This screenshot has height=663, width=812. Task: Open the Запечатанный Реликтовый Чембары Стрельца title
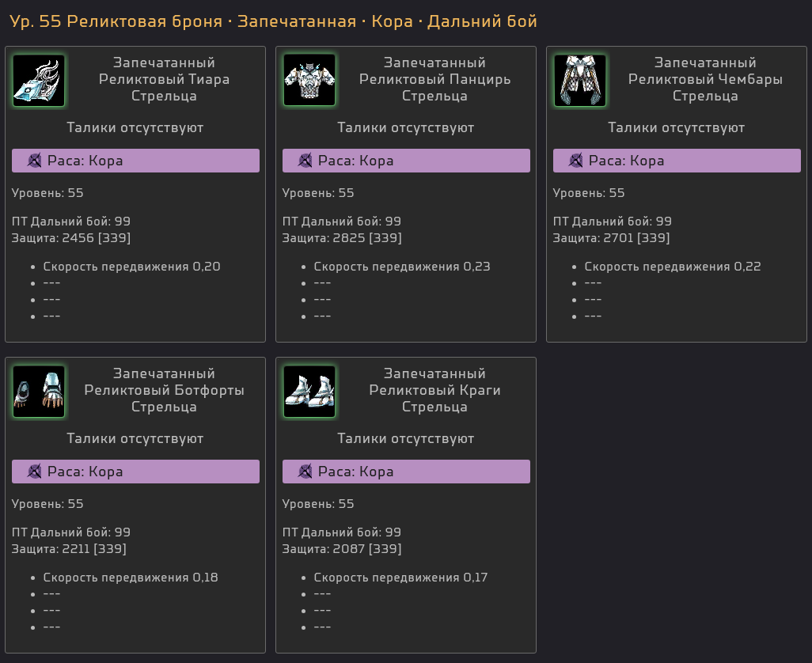coord(705,79)
